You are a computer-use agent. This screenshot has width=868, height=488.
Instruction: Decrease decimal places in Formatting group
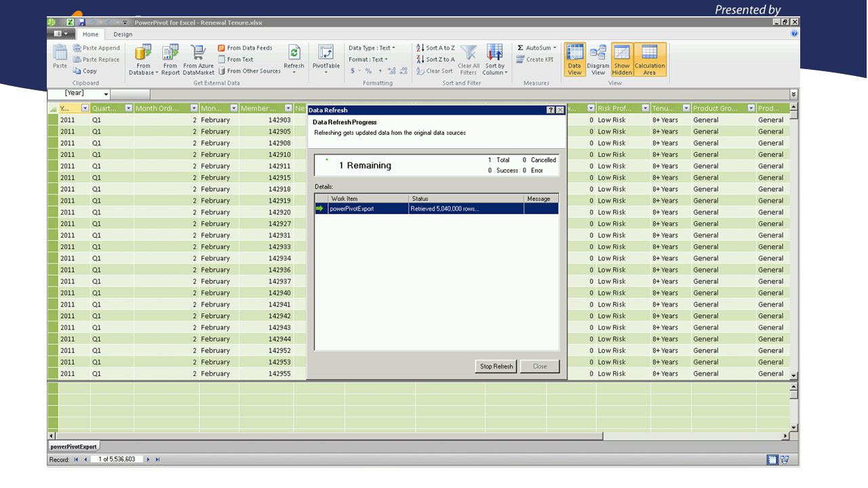403,71
